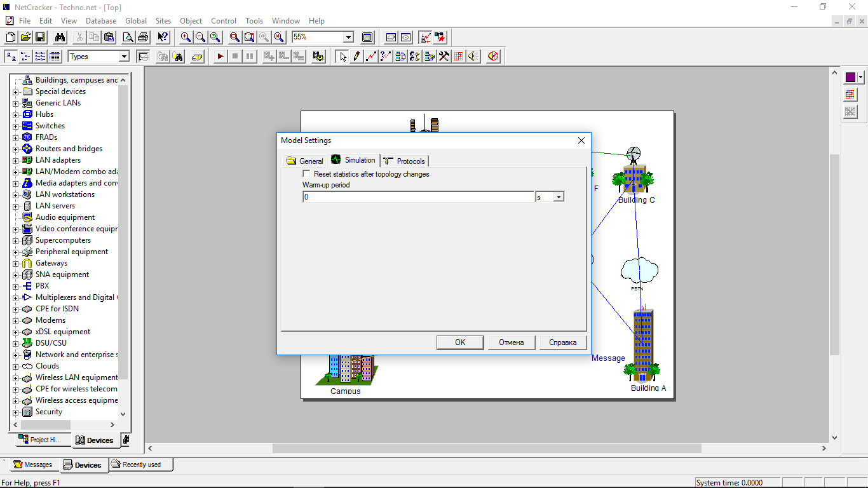Switch to the General tab in Model Settings

click(x=304, y=161)
